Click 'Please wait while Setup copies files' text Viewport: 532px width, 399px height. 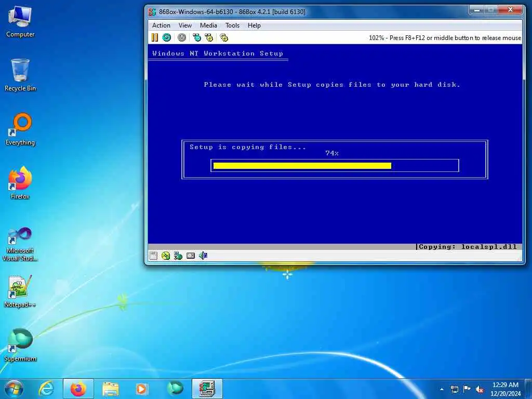click(x=331, y=85)
